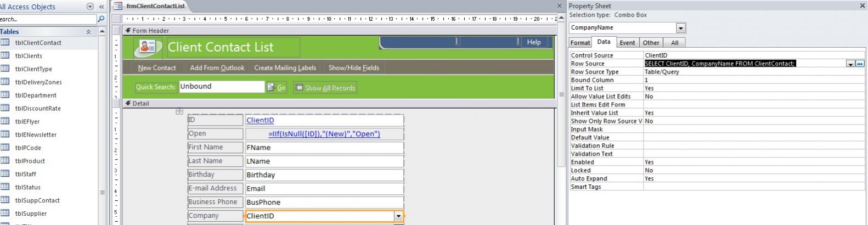Click the Limit To List property row
Viewport: 868px width, 225px height.
(717, 88)
